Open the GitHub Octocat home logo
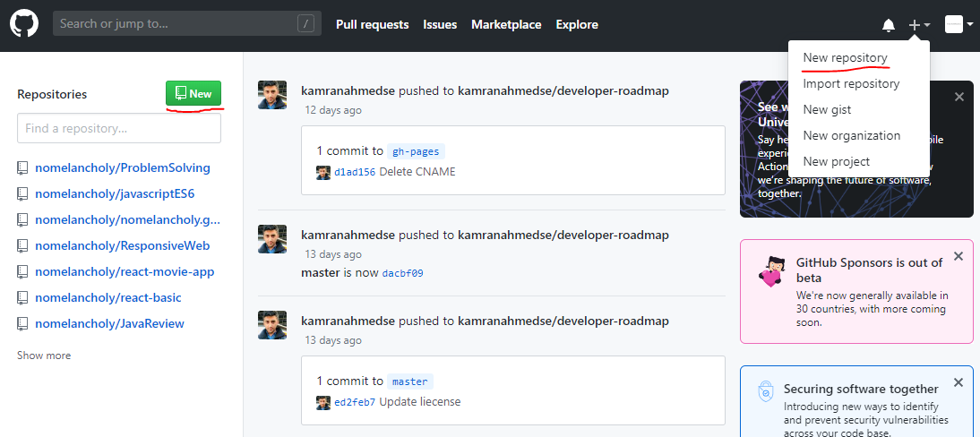Image resolution: width=980 pixels, height=437 pixels. pyautogui.click(x=24, y=24)
